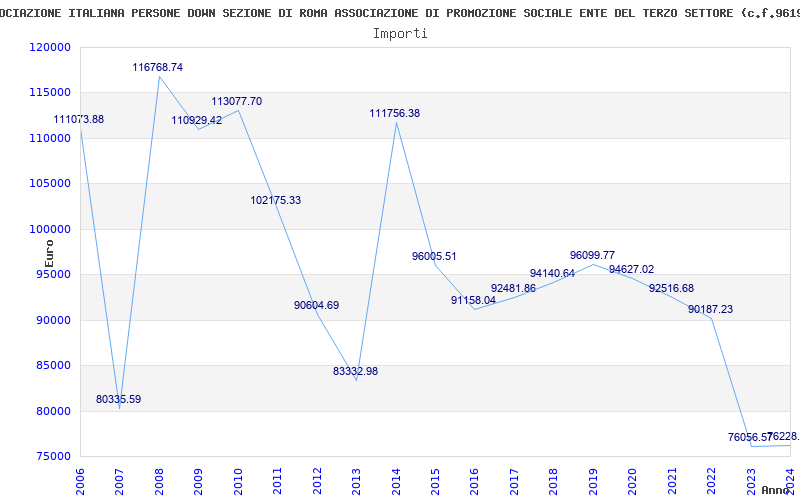
Task: Select the 102175.33 value label
Action: [276, 201]
